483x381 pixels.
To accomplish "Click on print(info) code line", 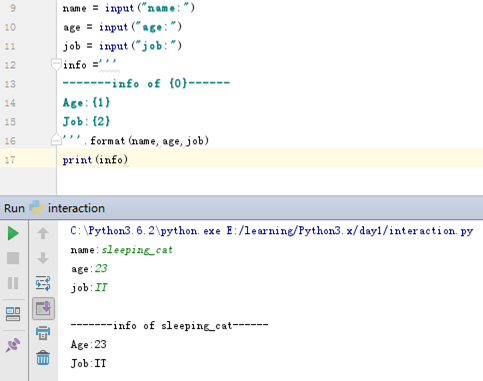I will tap(95, 160).
